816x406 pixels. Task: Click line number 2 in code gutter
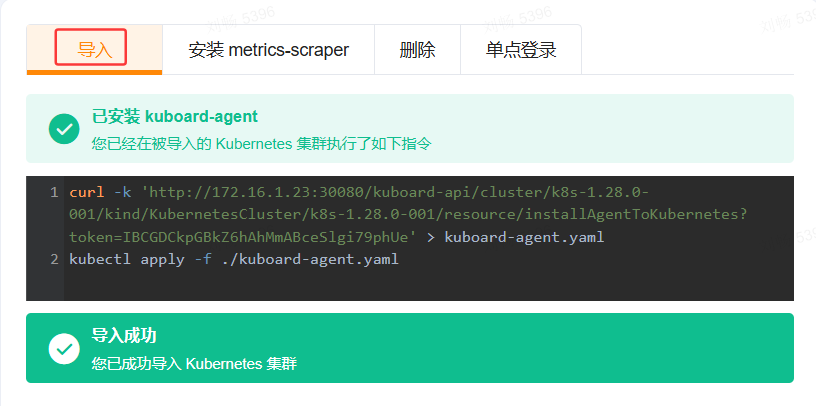[54, 260]
